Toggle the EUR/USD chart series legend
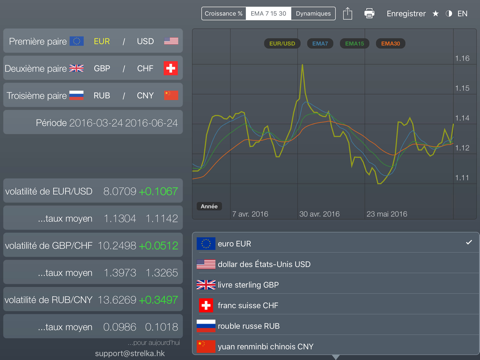The width and height of the screenshot is (480, 360). 282,44
